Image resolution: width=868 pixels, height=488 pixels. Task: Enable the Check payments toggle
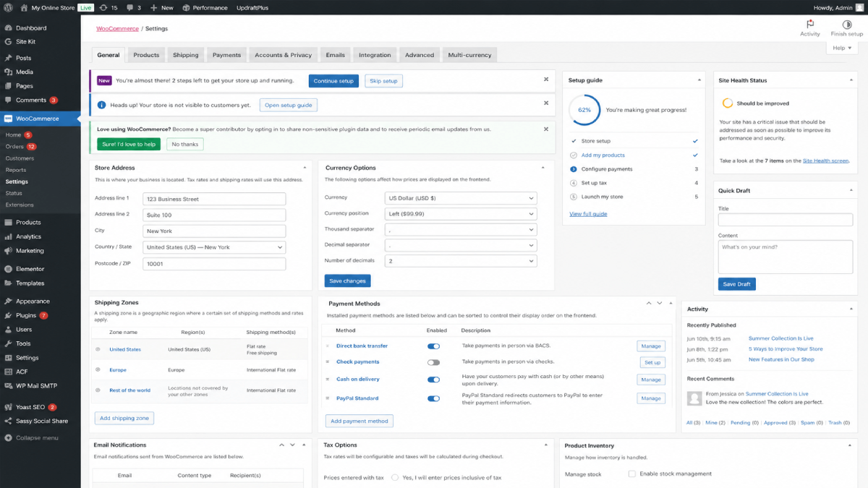(433, 362)
